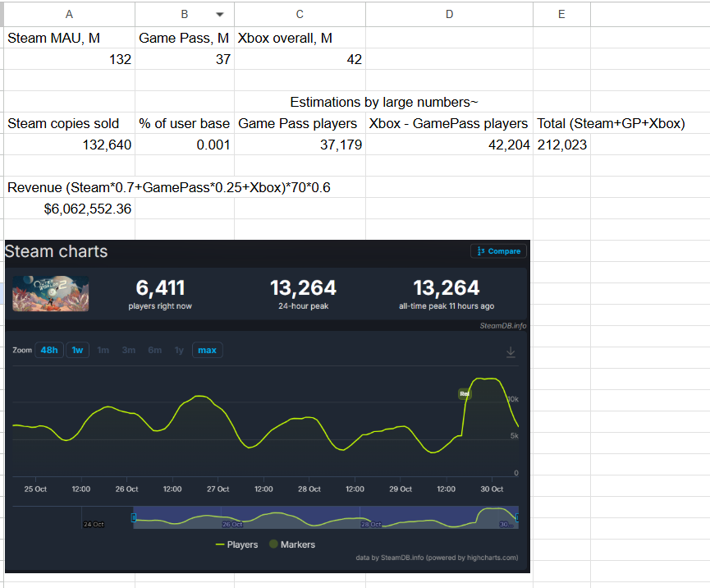The width and height of the screenshot is (710, 588).
Task: Click the 'Steam charts' heading
Action: (x=56, y=251)
